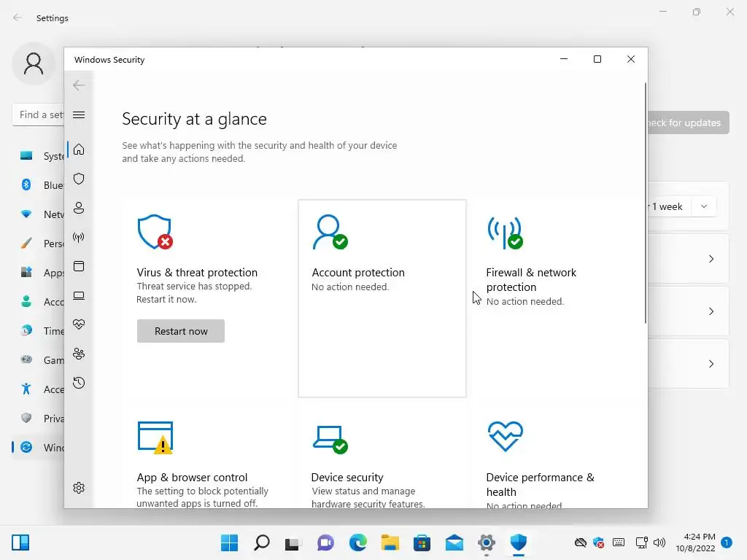Open touch keyboard tray icon
The width and height of the screenshot is (747, 560).
(x=619, y=542)
